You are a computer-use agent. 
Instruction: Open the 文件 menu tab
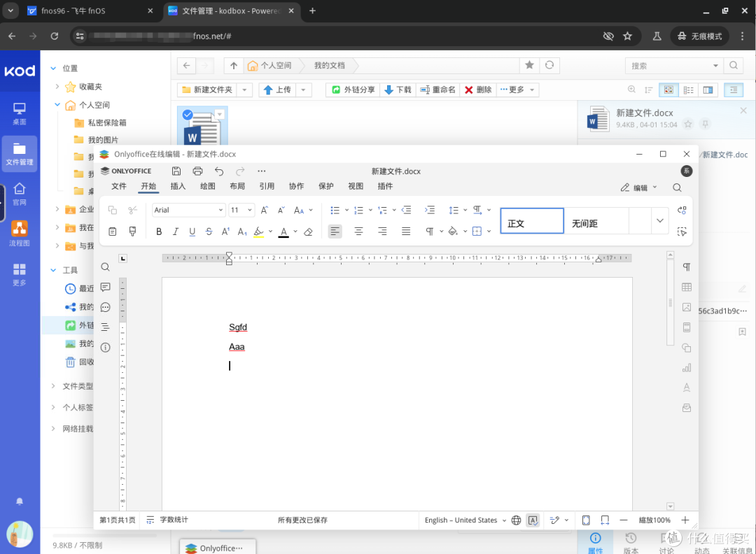118,187
